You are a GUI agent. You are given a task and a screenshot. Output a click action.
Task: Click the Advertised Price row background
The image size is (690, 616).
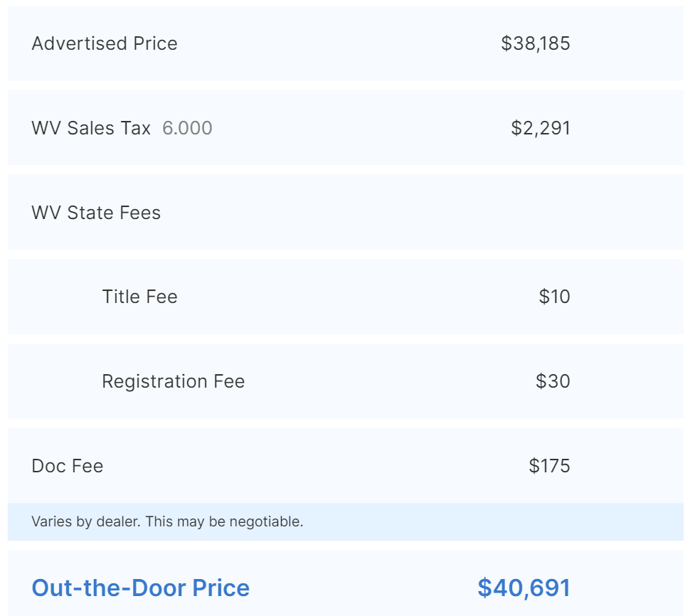click(x=346, y=43)
